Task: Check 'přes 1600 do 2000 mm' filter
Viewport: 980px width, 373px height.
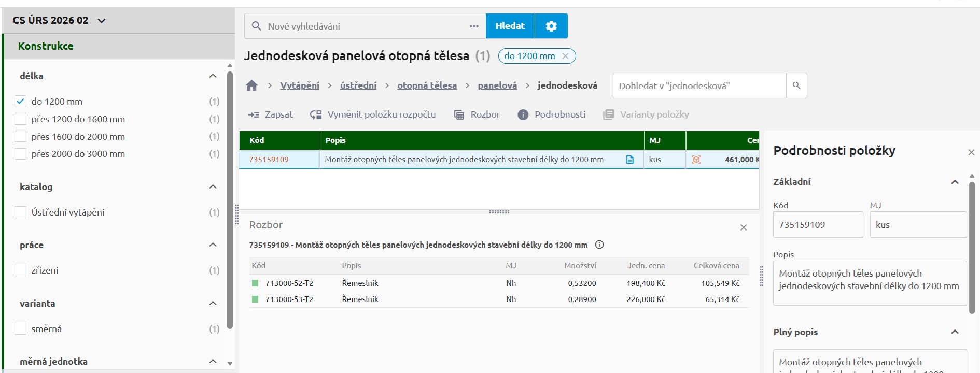Action: pos(21,136)
